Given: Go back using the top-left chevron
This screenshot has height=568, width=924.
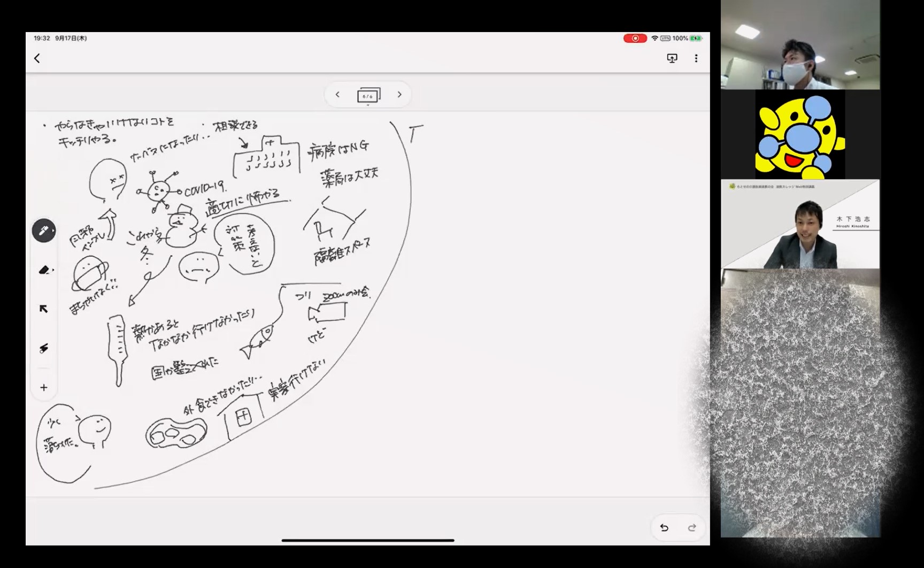Looking at the screenshot, I should (37, 58).
